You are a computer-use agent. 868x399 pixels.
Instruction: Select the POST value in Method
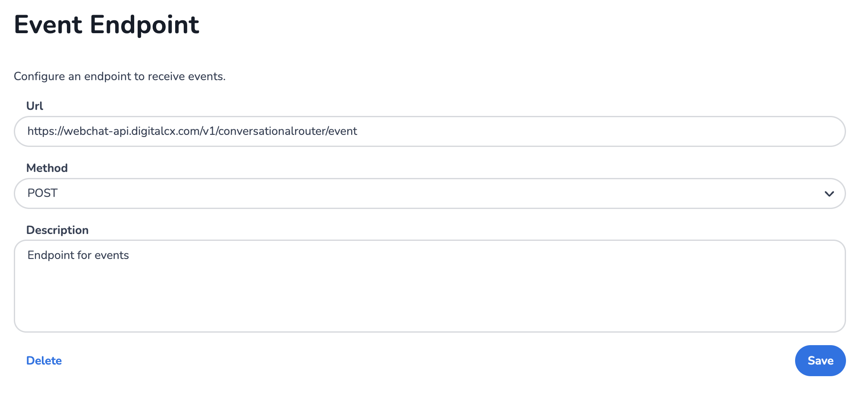[x=42, y=193]
